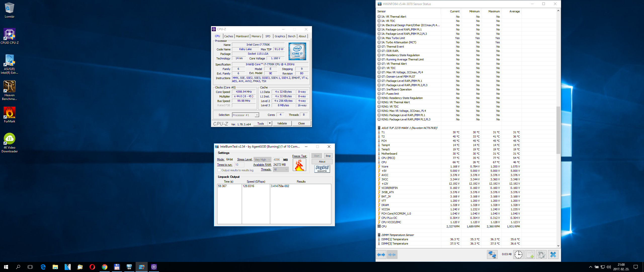Open Tools dropdown arrow in CPU-Z
This screenshot has height=272, width=644.
(x=270, y=123)
